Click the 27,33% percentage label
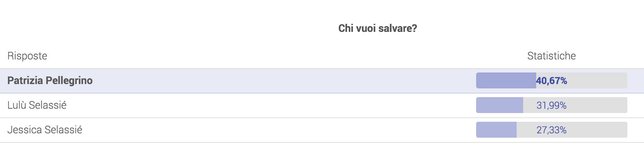This screenshot has width=644, height=150. (551, 130)
